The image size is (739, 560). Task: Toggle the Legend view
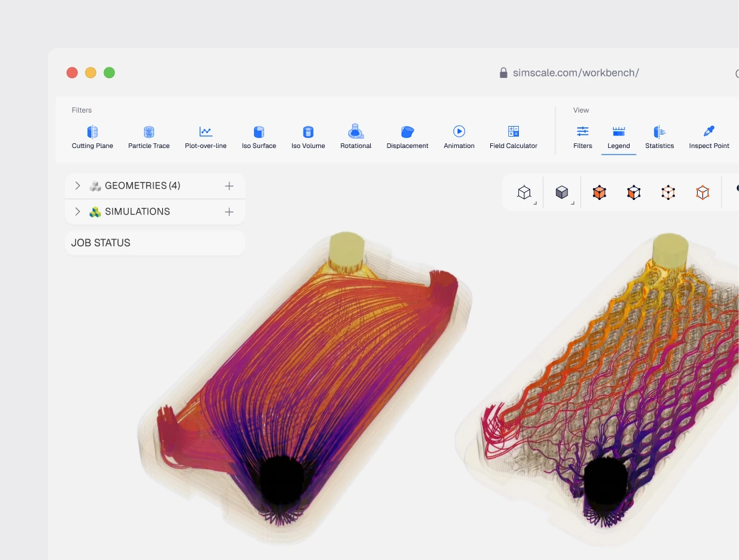[618, 137]
